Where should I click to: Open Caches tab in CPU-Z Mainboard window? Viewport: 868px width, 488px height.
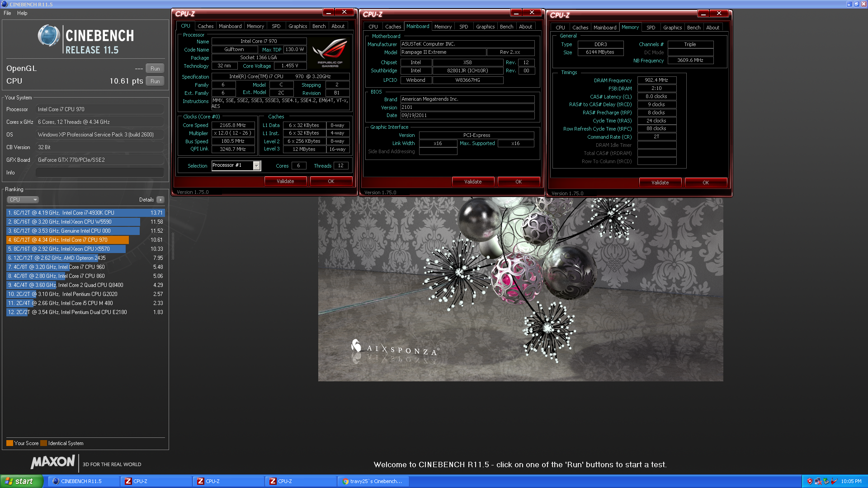[393, 27]
